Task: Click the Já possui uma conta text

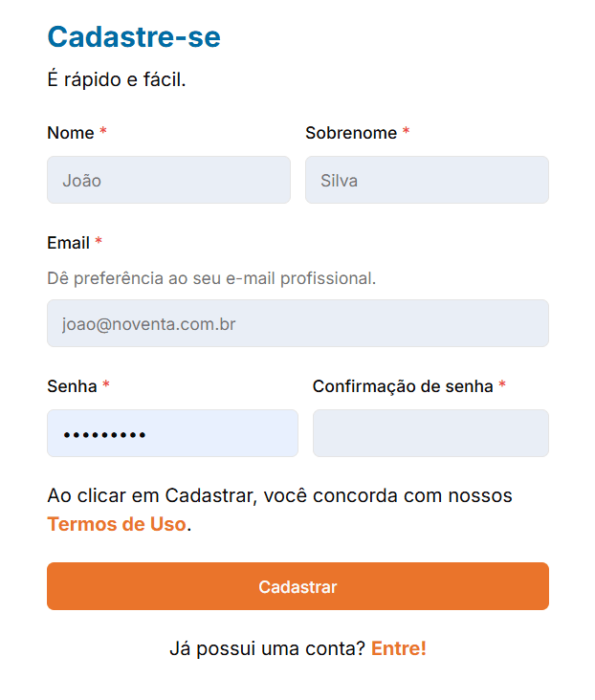Action: (268, 648)
